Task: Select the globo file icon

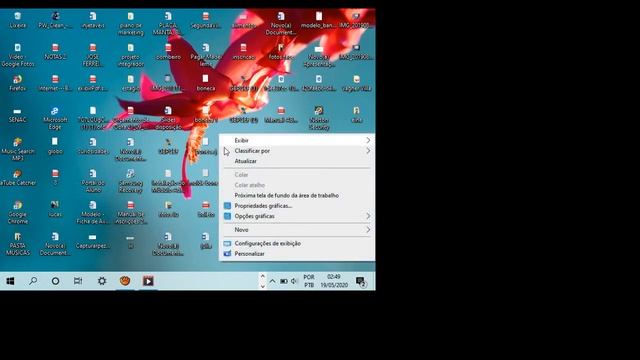Action: (x=55, y=146)
